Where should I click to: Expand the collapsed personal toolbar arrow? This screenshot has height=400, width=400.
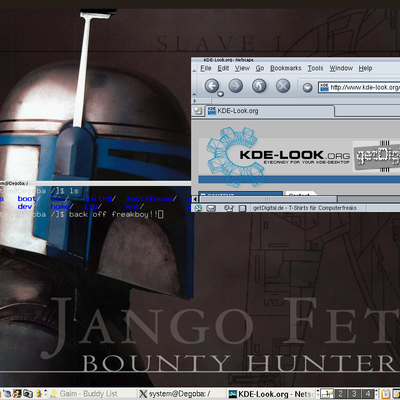click(195, 101)
